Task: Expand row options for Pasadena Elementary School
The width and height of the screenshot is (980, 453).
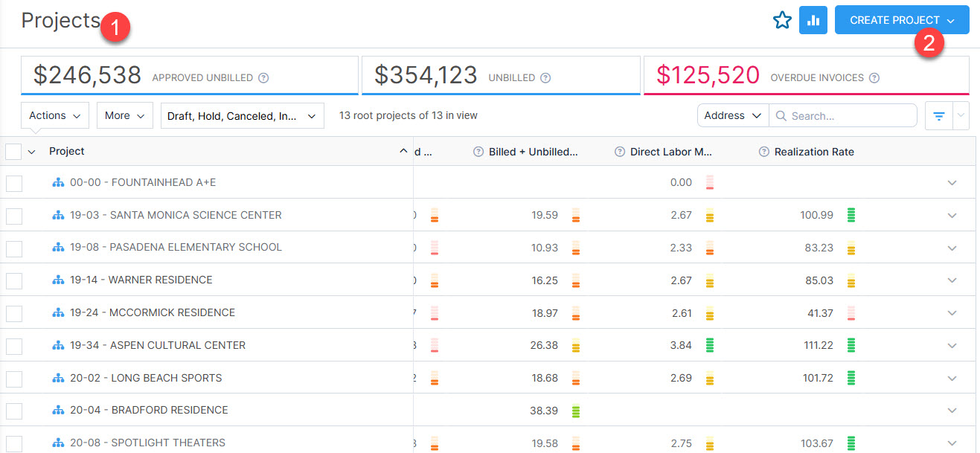Action: pos(952,248)
